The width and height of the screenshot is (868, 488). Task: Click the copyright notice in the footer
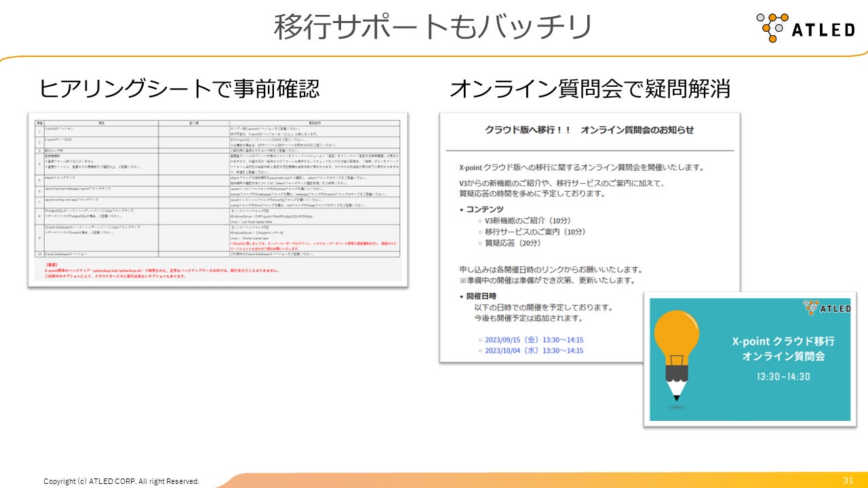[121, 481]
